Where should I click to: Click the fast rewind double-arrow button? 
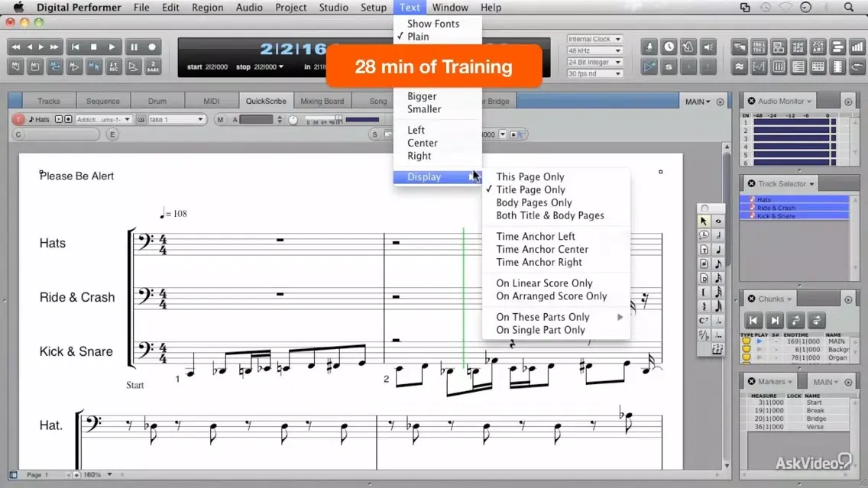pyautogui.click(x=16, y=47)
